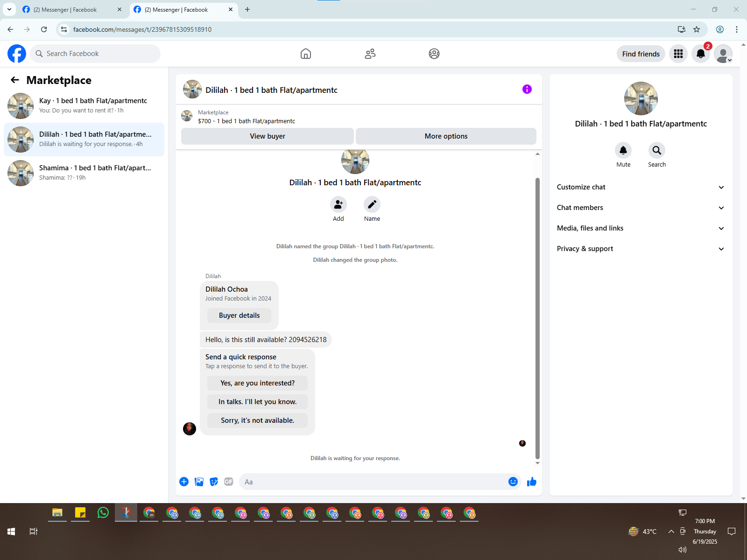This screenshot has width=747, height=560.
Task: Bookmark this page with the star icon
Action: click(697, 29)
